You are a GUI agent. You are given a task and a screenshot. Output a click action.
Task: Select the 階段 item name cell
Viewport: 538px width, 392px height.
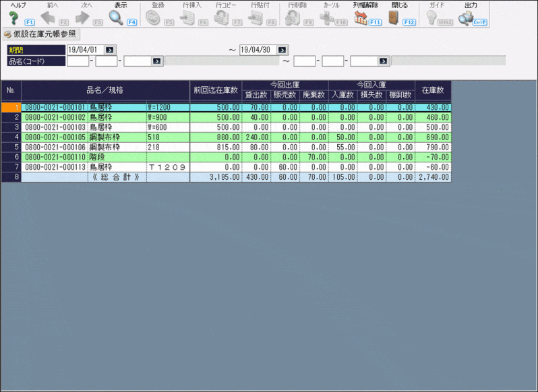tap(117, 158)
